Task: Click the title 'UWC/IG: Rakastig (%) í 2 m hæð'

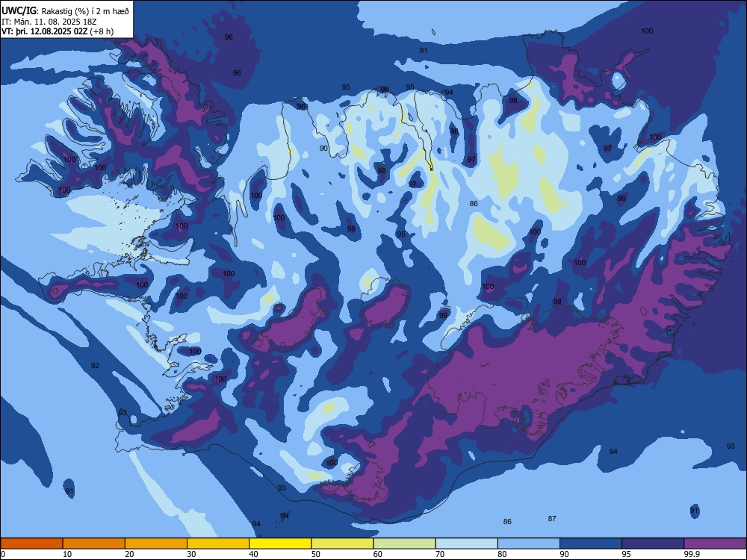Action: 65,11
